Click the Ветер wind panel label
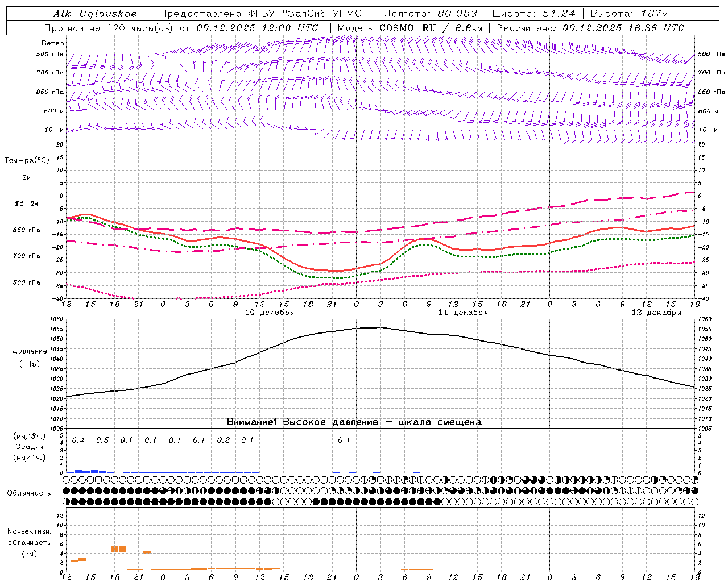The width and height of the screenshot is (728, 582). [x=53, y=43]
